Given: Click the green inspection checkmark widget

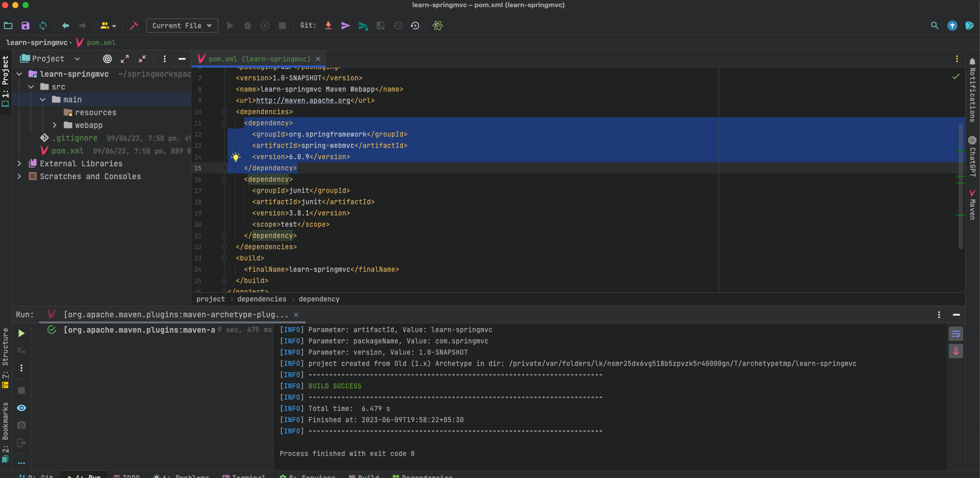Looking at the screenshot, I should (955, 76).
